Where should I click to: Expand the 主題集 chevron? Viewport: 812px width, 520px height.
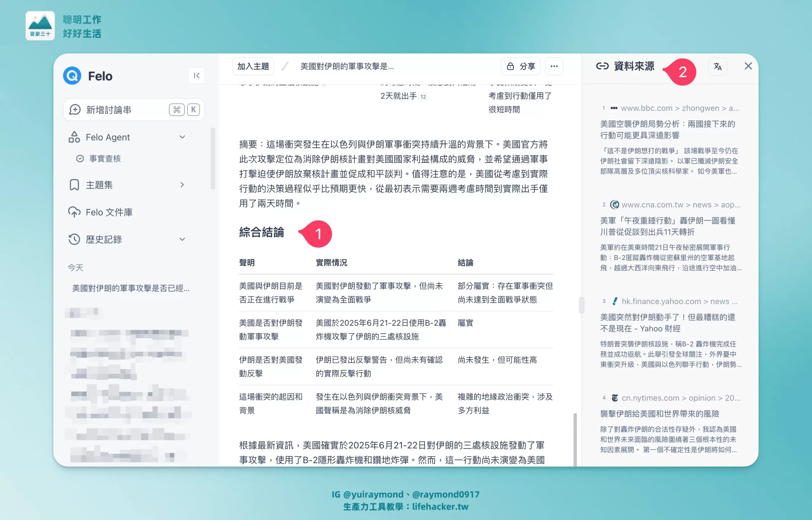pyautogui.click(x=182, y=185)
